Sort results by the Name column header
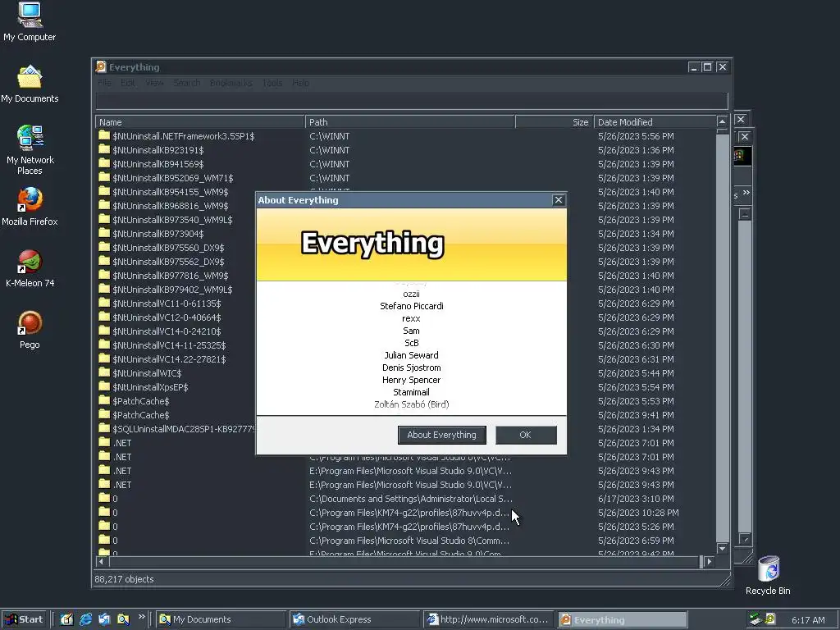 [x=200, y=122]
